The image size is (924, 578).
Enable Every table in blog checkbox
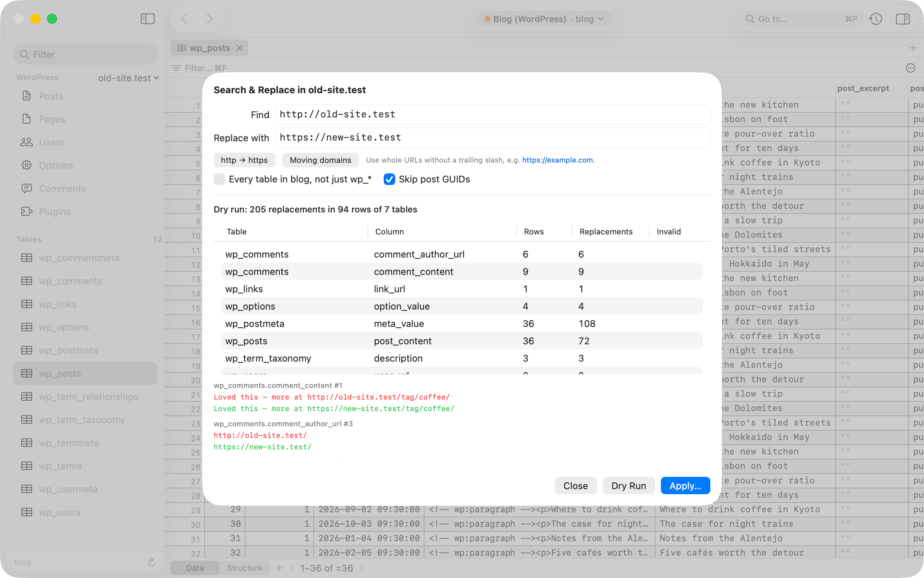(219, 179)
